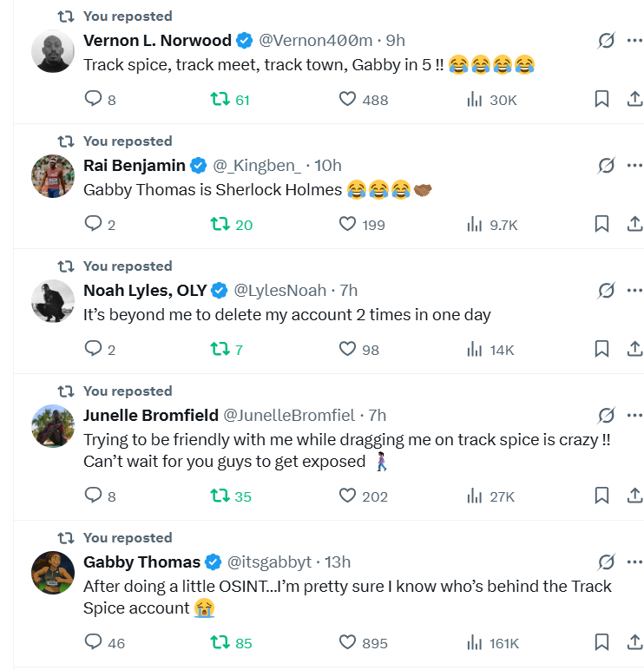Open Noah Lyles' avatar

[52, 301]
